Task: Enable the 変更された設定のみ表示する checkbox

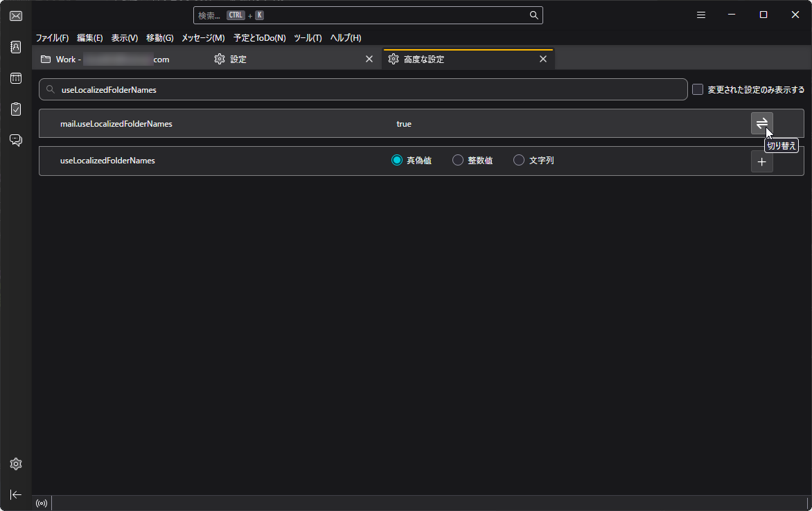Action: click(697, 89)
